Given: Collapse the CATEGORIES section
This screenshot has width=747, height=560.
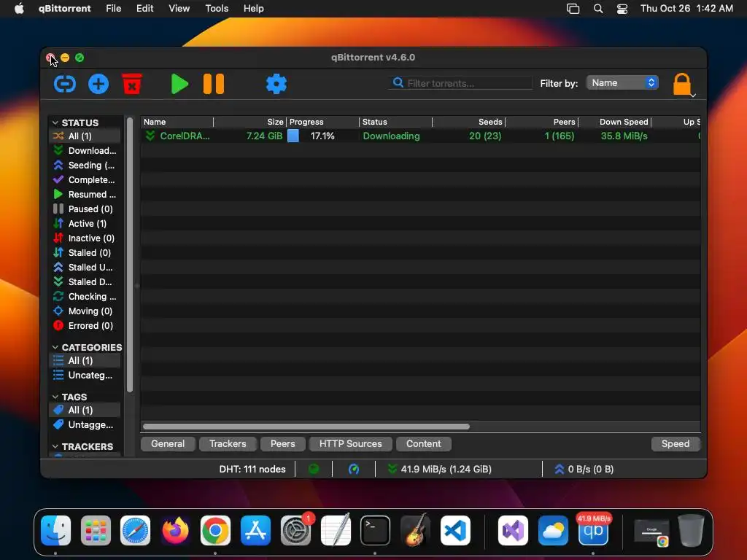Looking at the screenshot, I should [x=55, y=348].
